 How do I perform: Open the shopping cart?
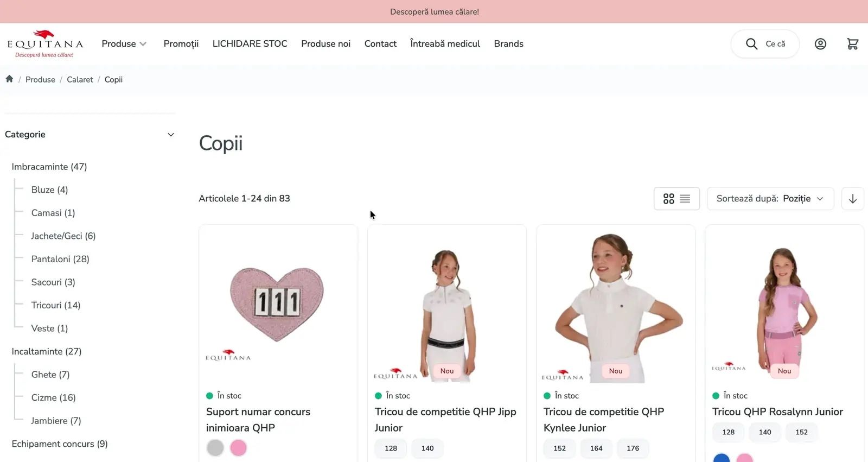pyautogui.click(x=853, y=44)
